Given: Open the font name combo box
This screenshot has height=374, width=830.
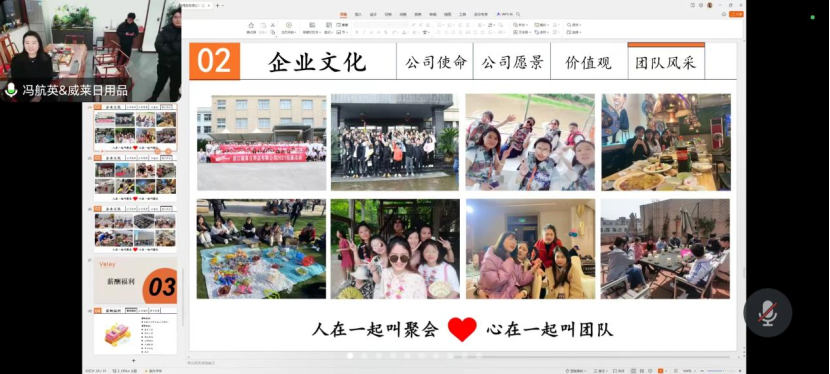Looking at the screenshot, I should click(380, 25).
